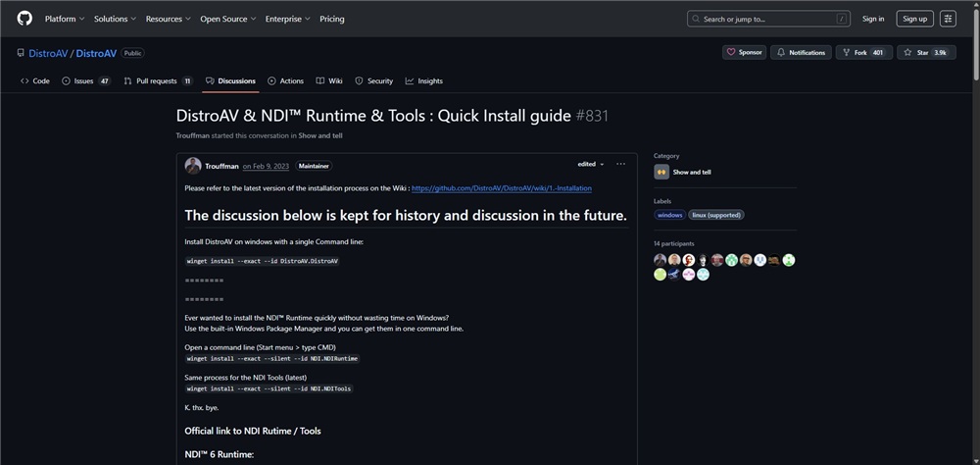Click the first participant avatar
This screenshot has height=465, width=980.
tap(660, 260)
